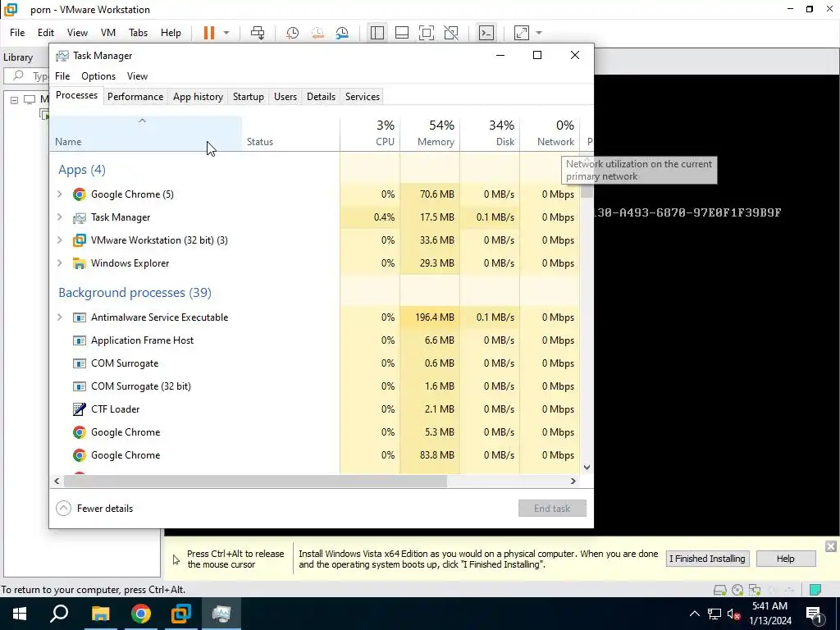
Task: Open VMware Help menu
Action: point(171,33)
